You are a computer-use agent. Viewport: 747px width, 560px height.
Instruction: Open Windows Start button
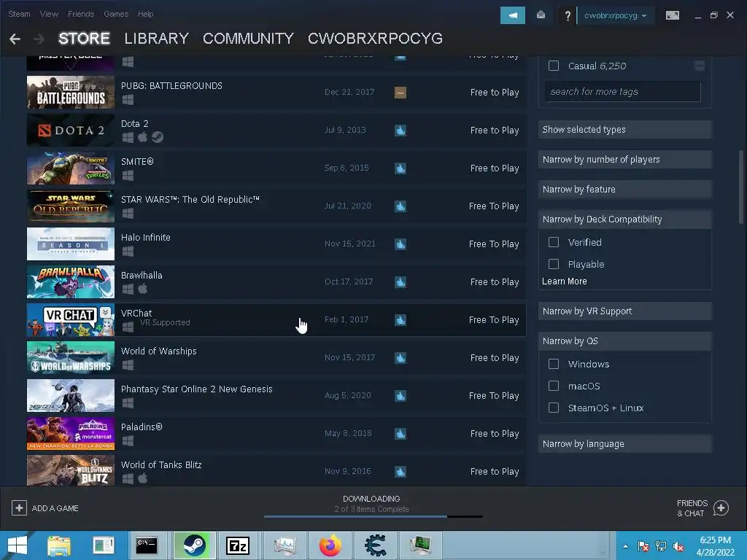(x=18, y=545)
